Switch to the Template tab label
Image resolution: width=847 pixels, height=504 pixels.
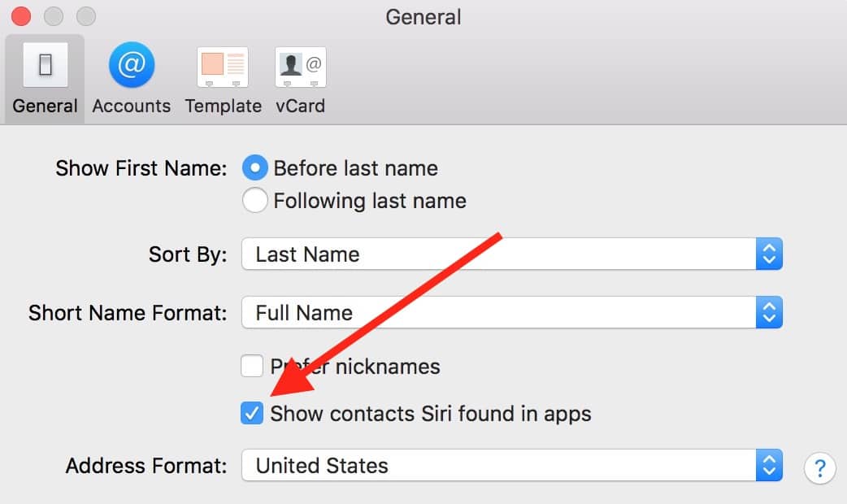223,106
